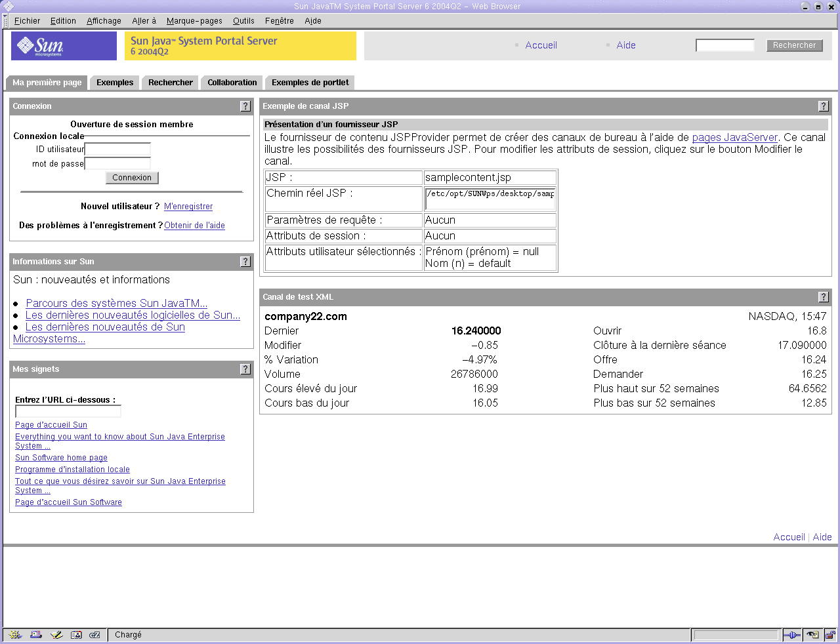Focus the ID utilisateur field
Image resolution: width=840 pixels, height=644 pixels.
point(118,150)
